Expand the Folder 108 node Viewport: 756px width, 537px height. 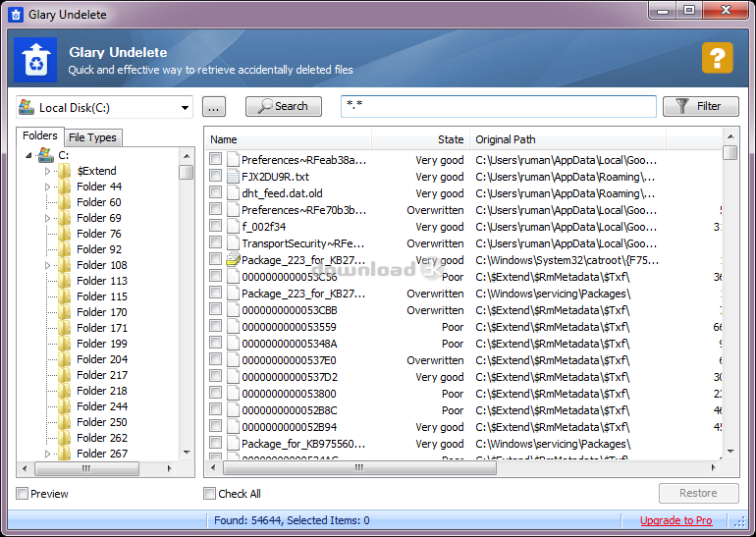47,265
